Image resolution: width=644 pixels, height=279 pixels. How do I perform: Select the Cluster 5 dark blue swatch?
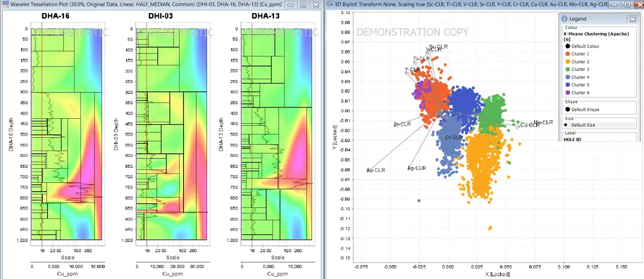coord(568,85)
